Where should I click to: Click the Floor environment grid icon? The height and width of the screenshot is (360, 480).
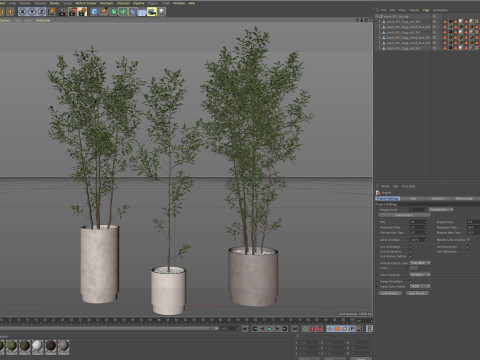142,12
